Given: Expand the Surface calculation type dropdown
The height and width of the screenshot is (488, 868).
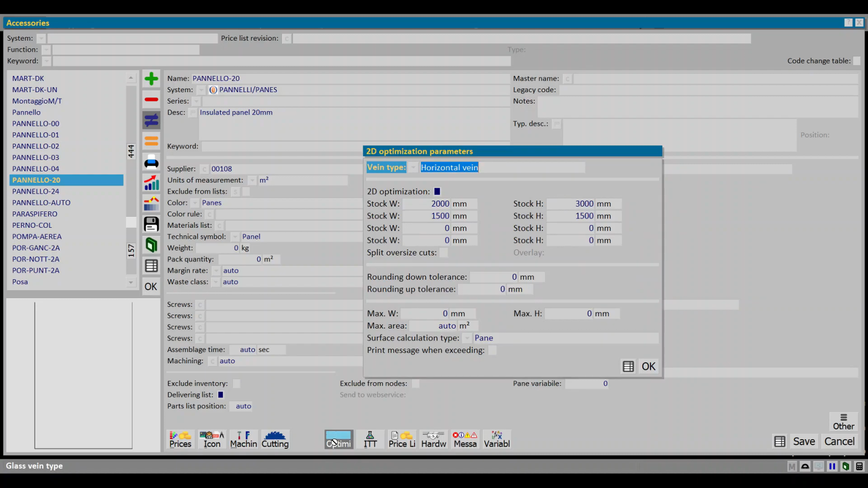Looking at the screenshot, I should click(x=467, y=338).
